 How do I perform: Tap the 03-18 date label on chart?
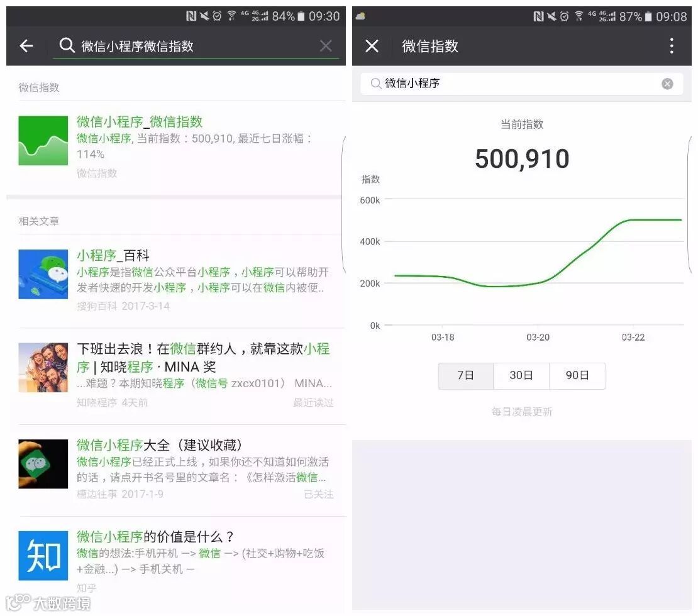pos(443,338)
